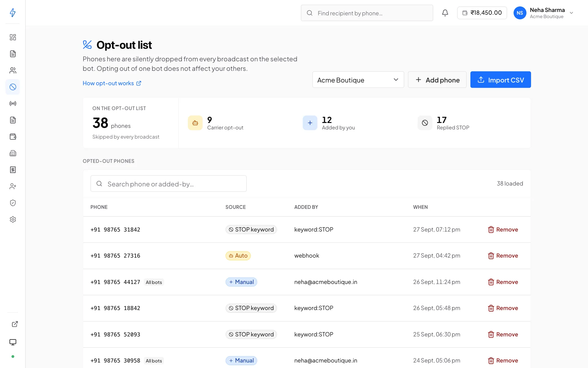Click the Manual badge for 98765 44127
Screen dimensions: 588x368
point(241,282)
